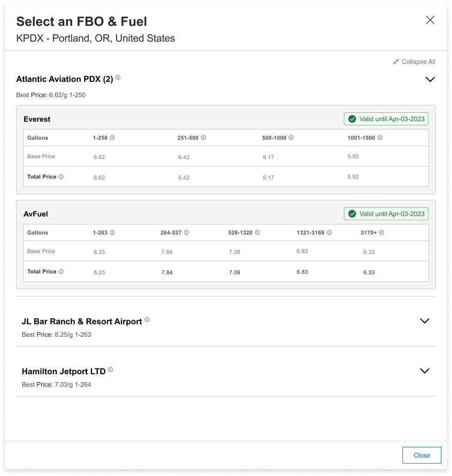Expand JL Bar Ranch & Resort Airport
This screenshot has height=476, width=452.
pos(424,321)
